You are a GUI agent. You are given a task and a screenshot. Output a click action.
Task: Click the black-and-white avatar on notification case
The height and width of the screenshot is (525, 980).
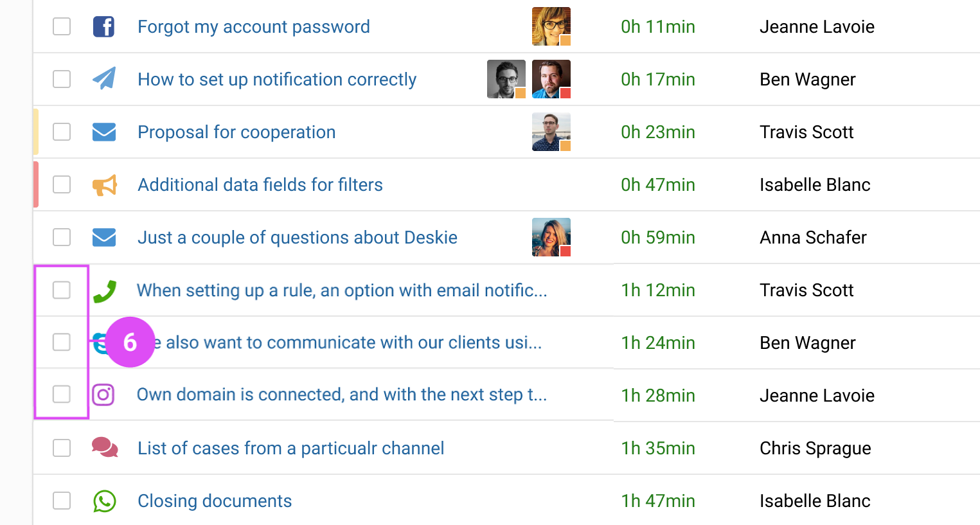coord(506,79)
